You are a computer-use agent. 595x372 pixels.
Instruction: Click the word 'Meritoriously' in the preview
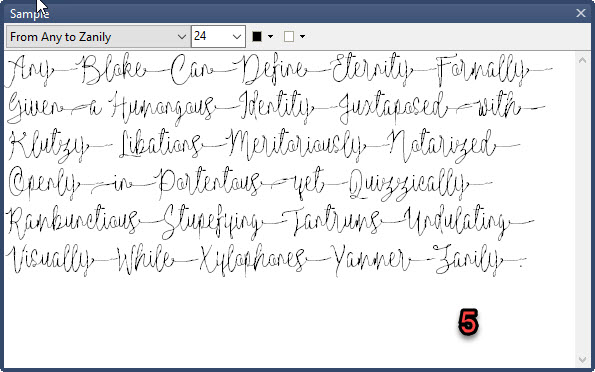click(x=296, y=145)
